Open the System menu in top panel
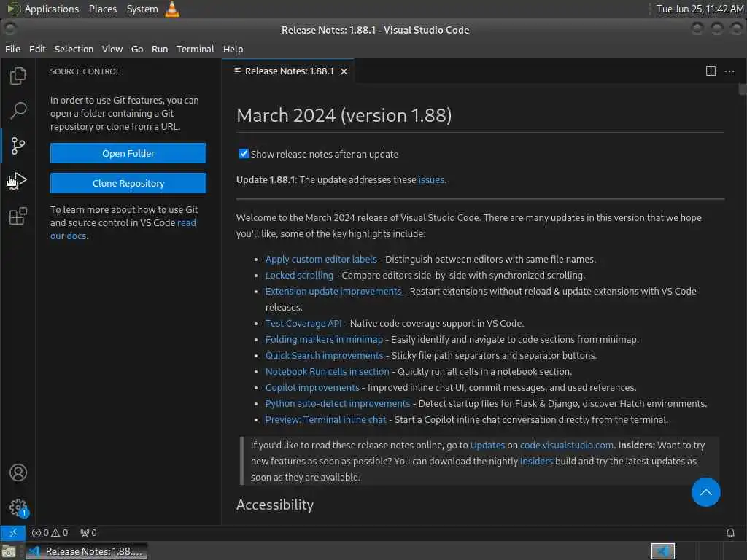 point(142,9)
